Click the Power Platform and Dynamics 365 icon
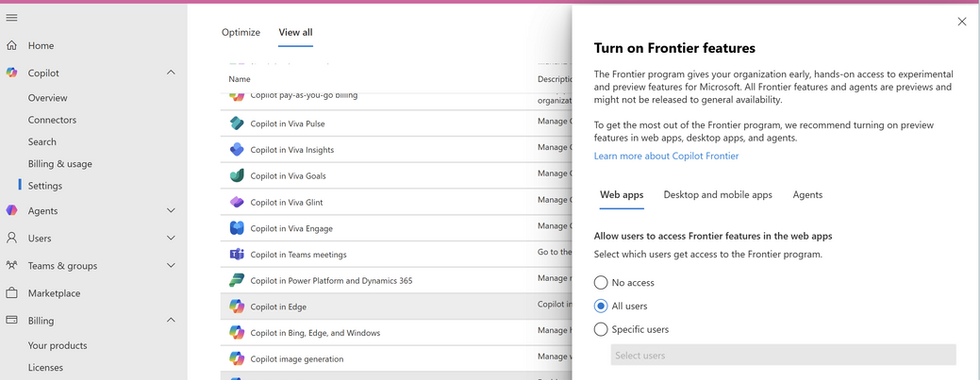This screenshot has height=380, width=980. click(236, 281)
